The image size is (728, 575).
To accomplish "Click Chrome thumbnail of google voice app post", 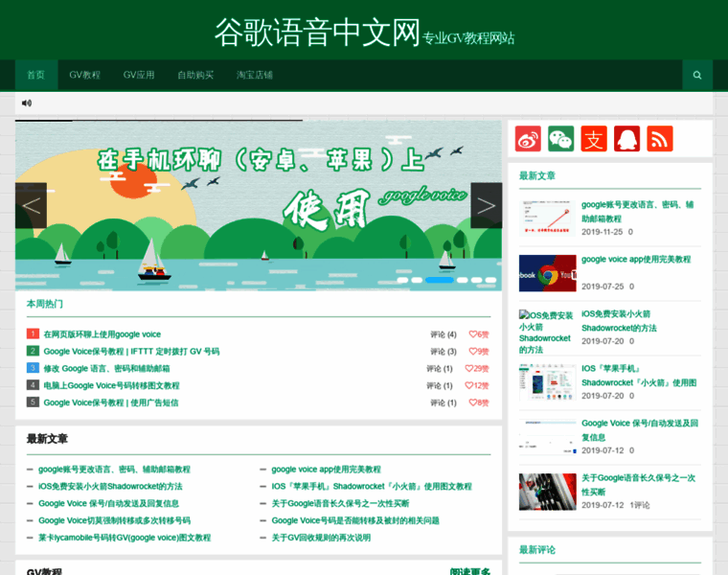I will click(547, 273).
